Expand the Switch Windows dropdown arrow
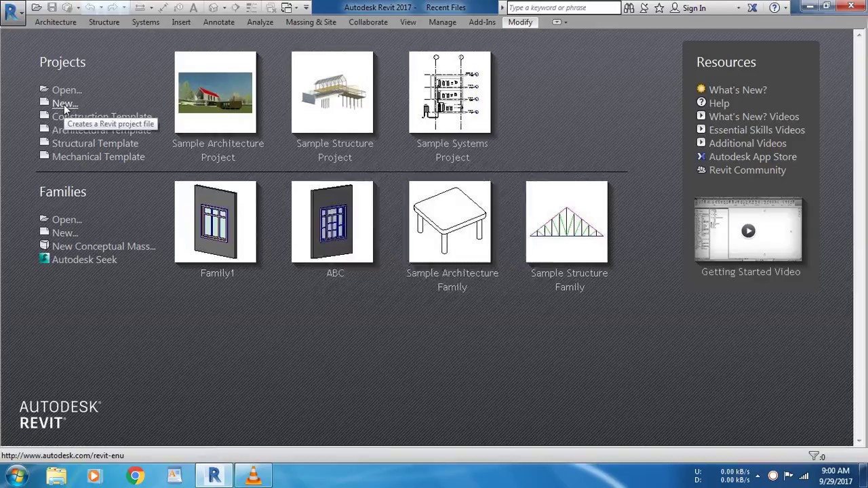The width and height of the screenshot is (868, 488). (296, 7)
